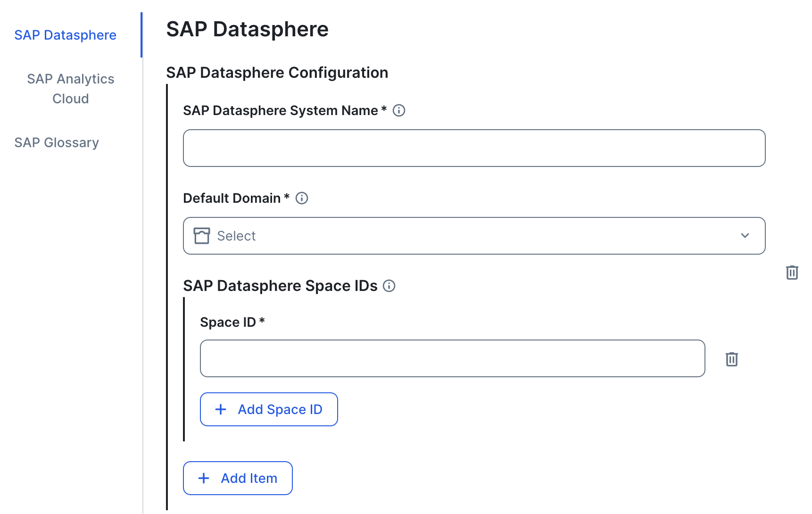Open the SAP Glossary tab
This screenshot has width=812, height=514.
tap(57, 142)
